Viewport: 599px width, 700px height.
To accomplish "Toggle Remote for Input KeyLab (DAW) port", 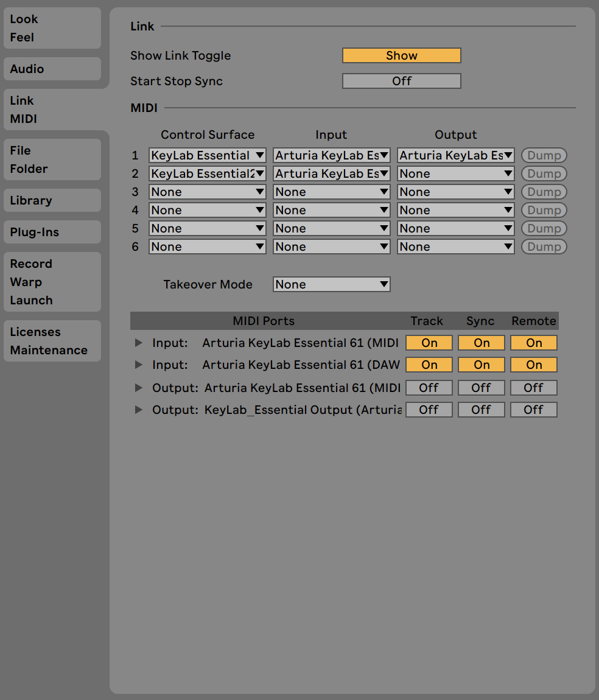I will pyautogui.click(x=534, y=365).
